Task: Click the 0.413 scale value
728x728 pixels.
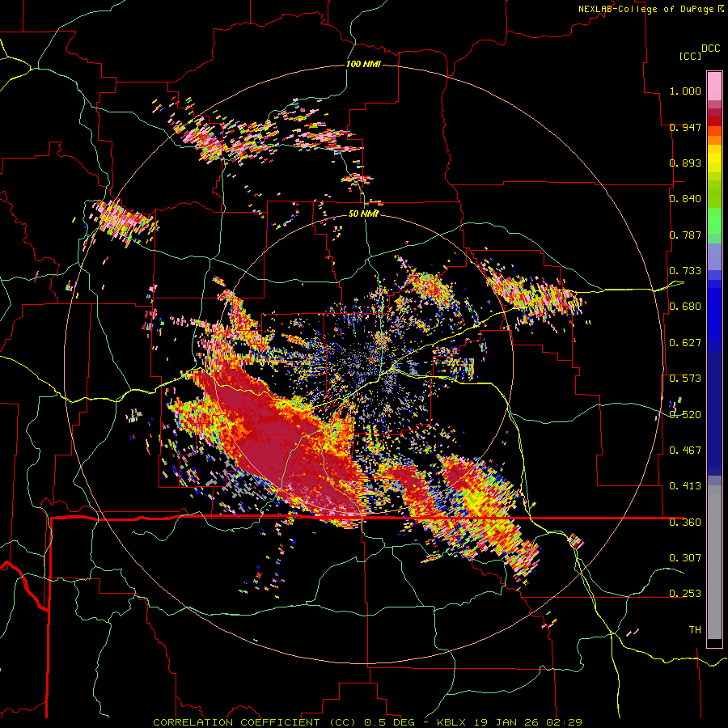Action: point(685,486)
